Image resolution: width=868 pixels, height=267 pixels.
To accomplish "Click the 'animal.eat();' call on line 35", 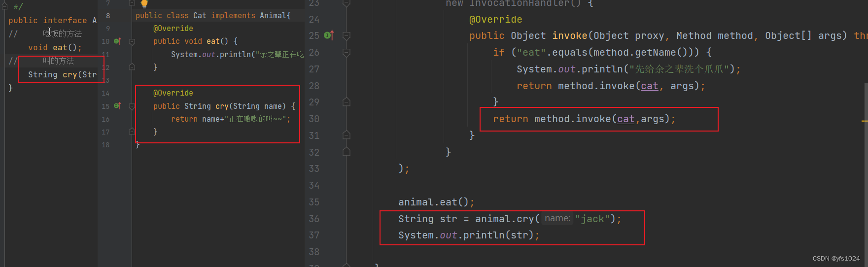I will click(436, 202).
